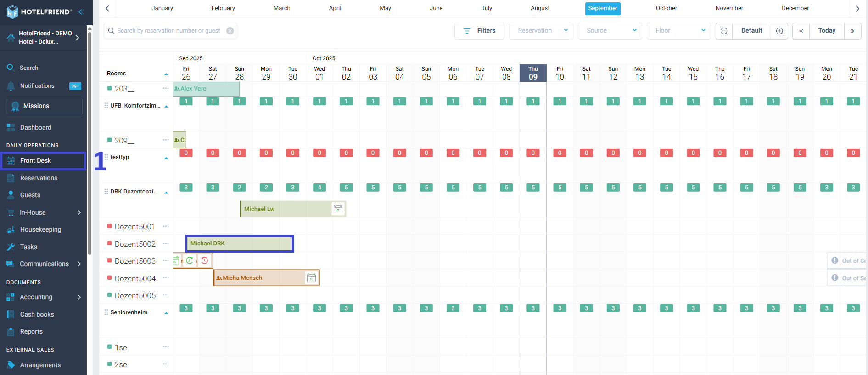
Task: Click the search by reservation number field
Action: (168, 31)
